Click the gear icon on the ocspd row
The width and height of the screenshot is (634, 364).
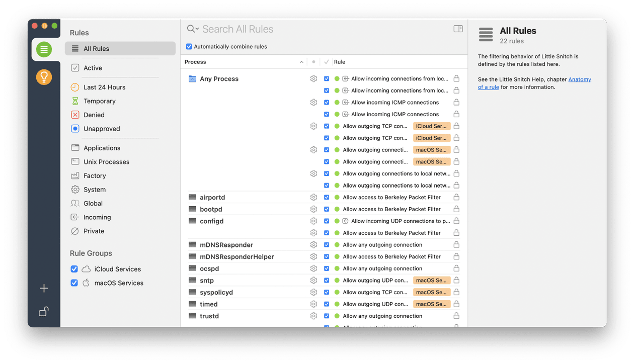[x=313, y=268]
